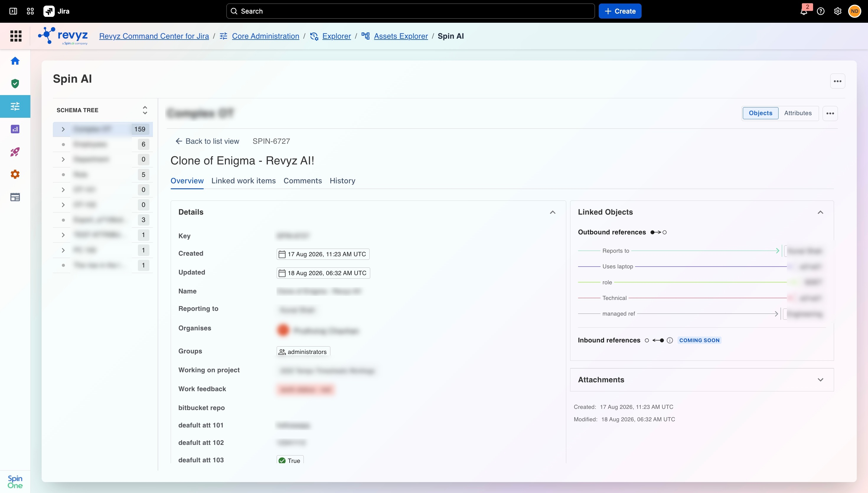Click the Spin AI breadcrumb text
This screenshot has width=868, height=493.
pos(451,36)
